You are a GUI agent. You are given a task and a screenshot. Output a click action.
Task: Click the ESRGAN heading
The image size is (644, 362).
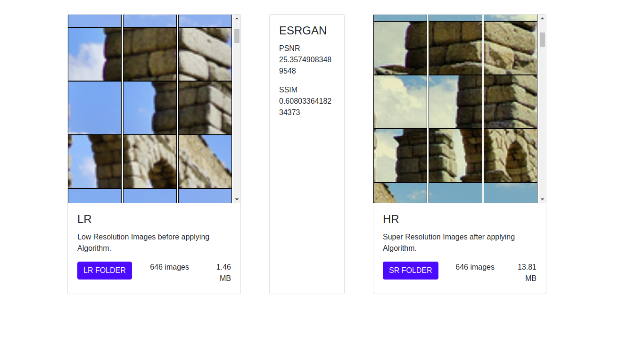302,31
